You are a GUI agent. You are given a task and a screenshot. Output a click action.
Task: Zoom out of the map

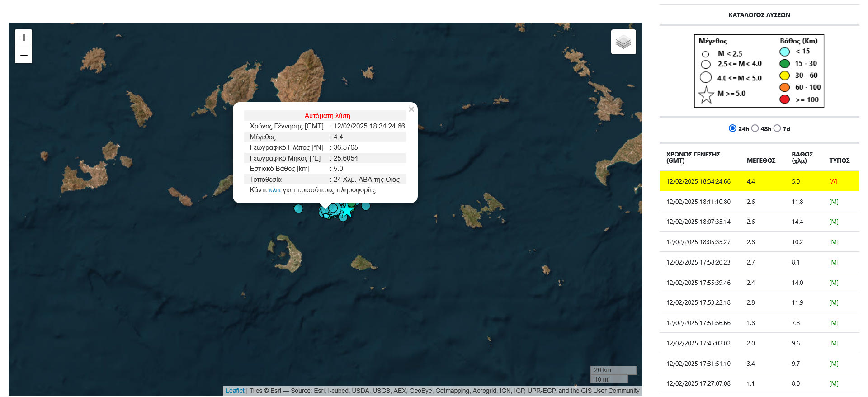pos(24,55)
